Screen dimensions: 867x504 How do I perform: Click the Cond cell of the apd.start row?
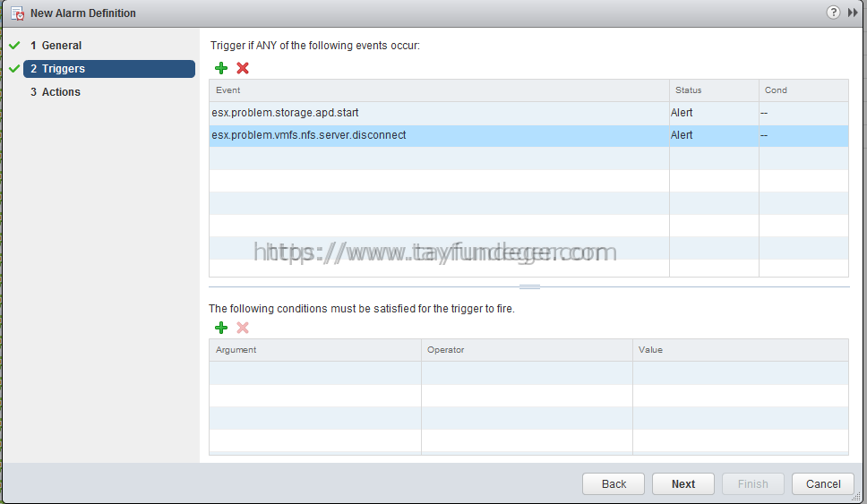click(x=803, y=113)
